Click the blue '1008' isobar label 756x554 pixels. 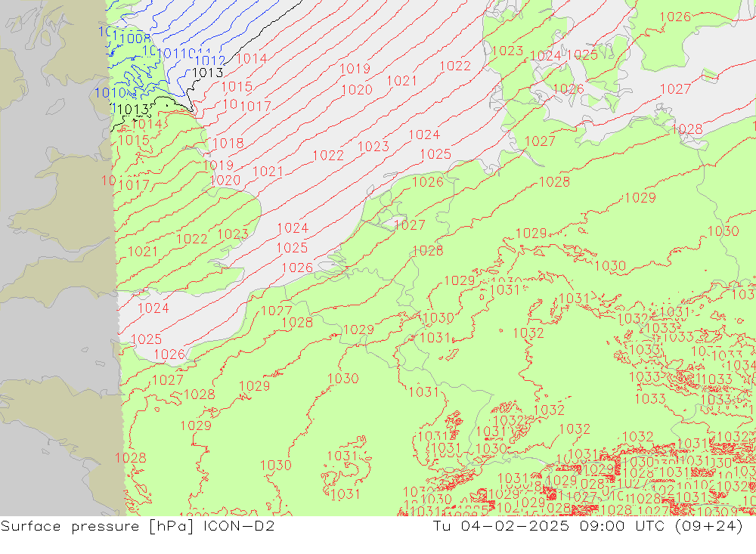(x=135, y=39)
